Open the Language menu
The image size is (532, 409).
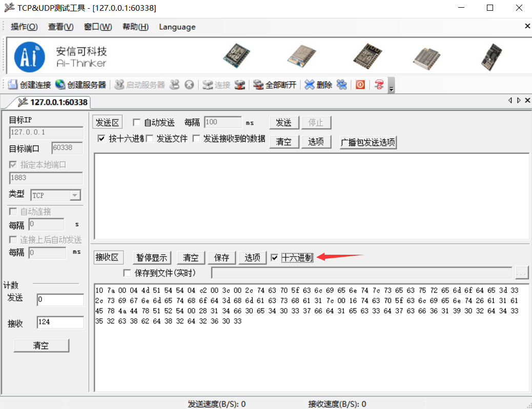click(x=177, y=27)
